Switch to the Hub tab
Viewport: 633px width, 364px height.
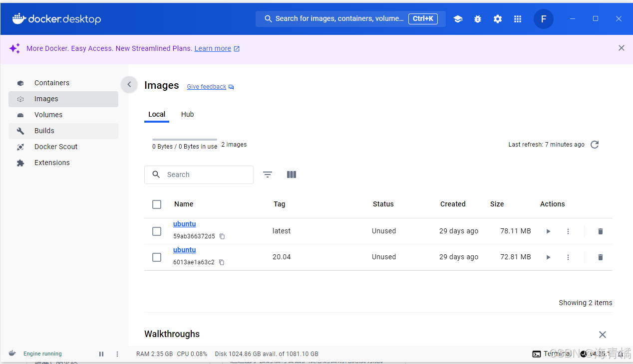187,114
